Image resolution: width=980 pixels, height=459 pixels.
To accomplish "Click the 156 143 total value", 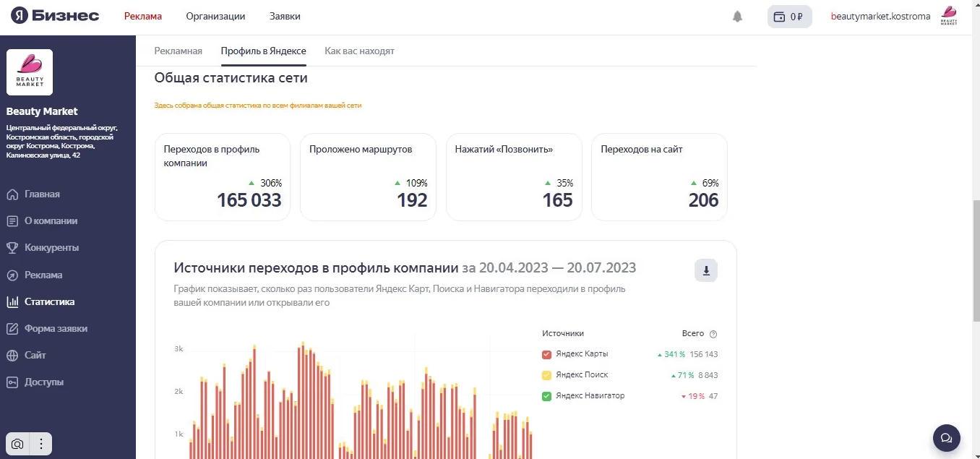I will click(x=703, y=354).
